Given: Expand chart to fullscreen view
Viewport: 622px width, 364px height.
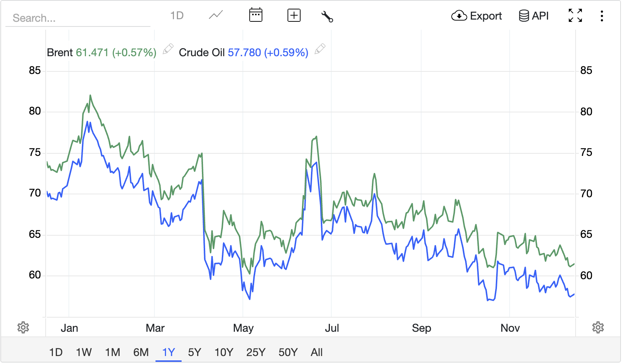Looking at the screenshot, I should tap(575, 16).
